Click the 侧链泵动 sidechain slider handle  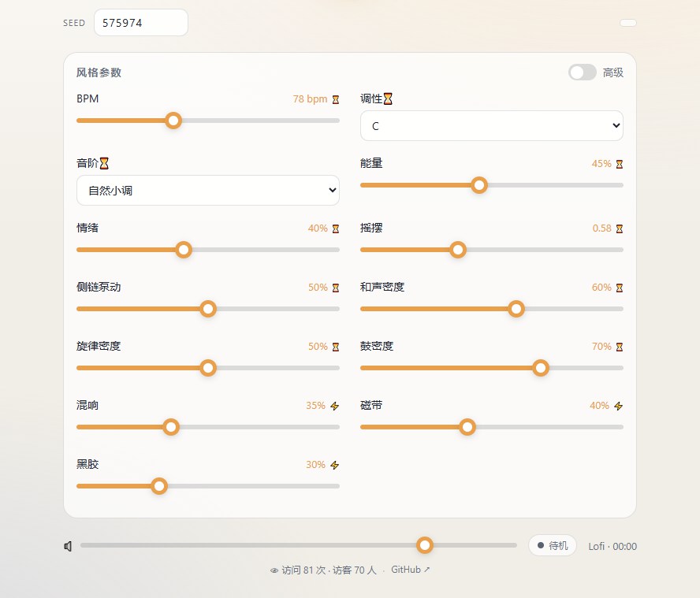pyautogui.click(x=208, y=309)
